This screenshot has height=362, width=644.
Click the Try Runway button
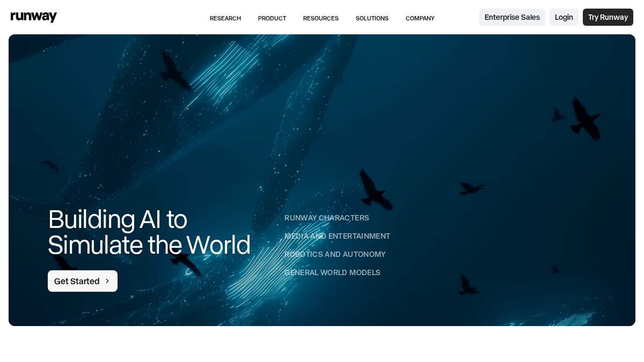(x=608, y=17)
